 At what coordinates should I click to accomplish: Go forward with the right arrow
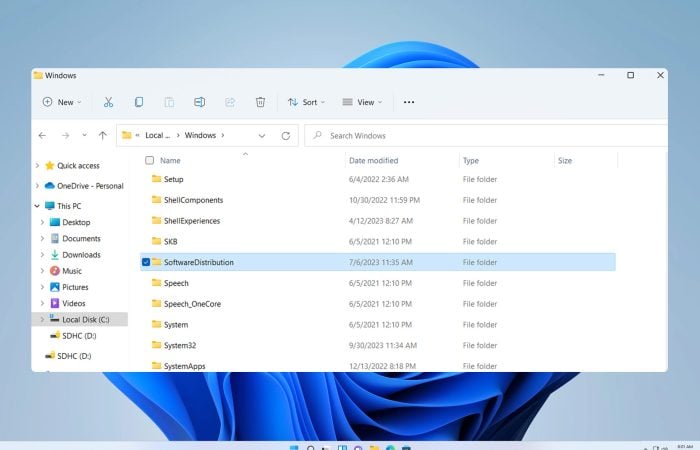[x=66, y=135]
